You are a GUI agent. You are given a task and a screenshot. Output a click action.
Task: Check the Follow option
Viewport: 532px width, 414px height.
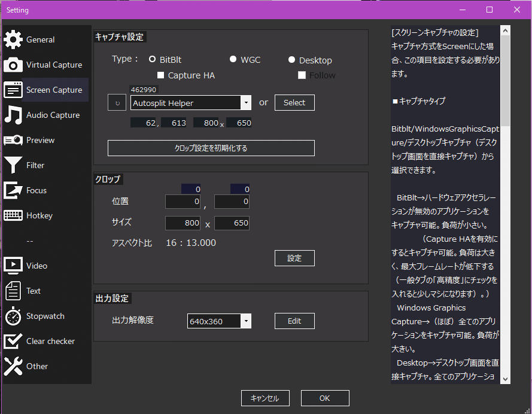[x=302, y=75]
